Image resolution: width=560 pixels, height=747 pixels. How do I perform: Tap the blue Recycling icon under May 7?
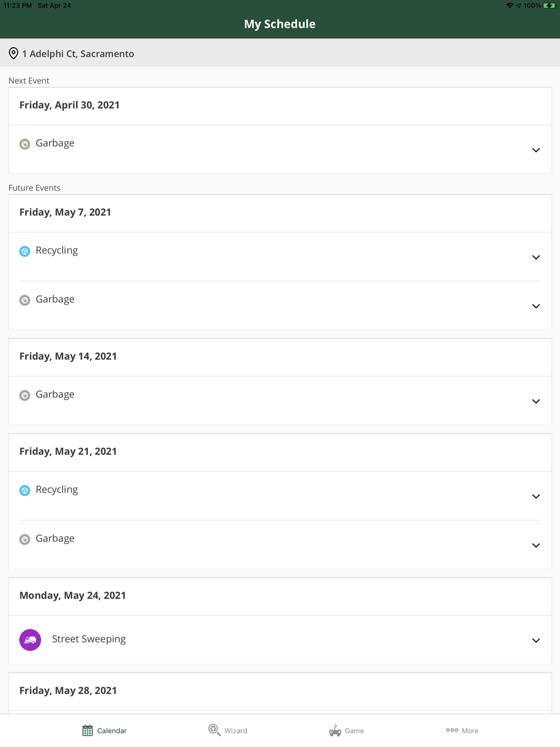pos(25,251)
